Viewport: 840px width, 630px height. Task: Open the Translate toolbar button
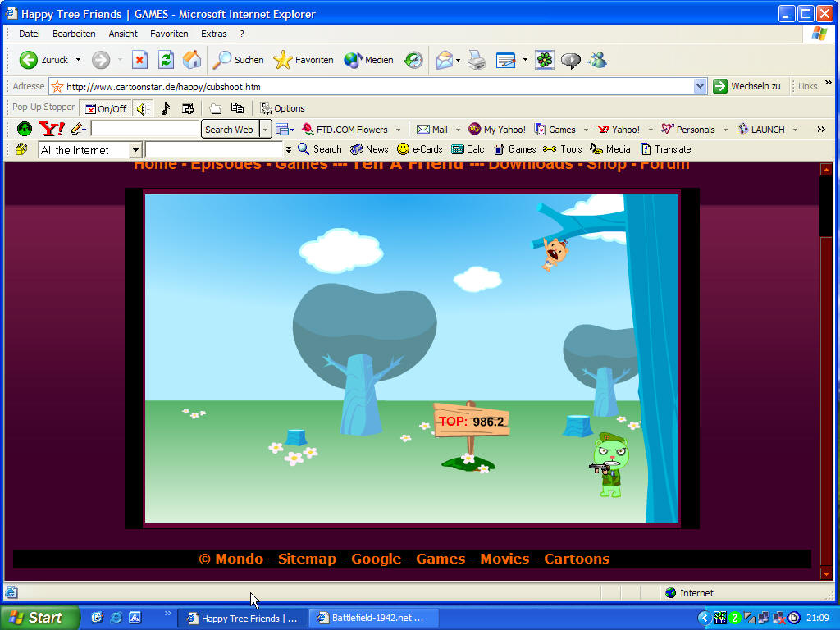[665, 149]
